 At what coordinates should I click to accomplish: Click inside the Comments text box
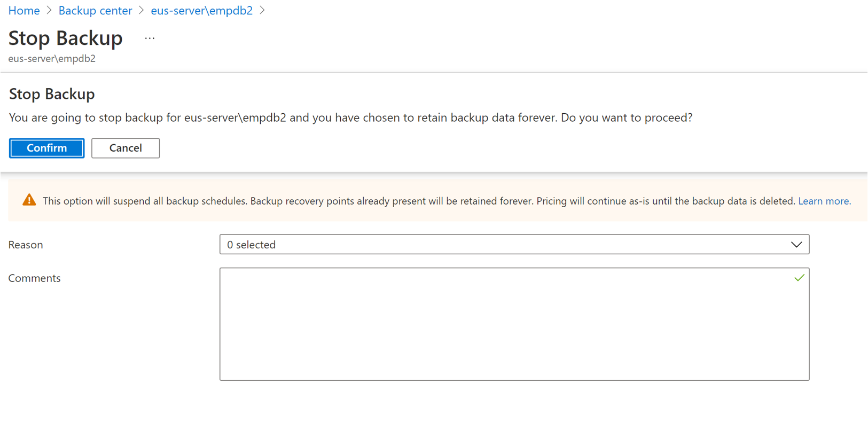[x=513, y=324]
